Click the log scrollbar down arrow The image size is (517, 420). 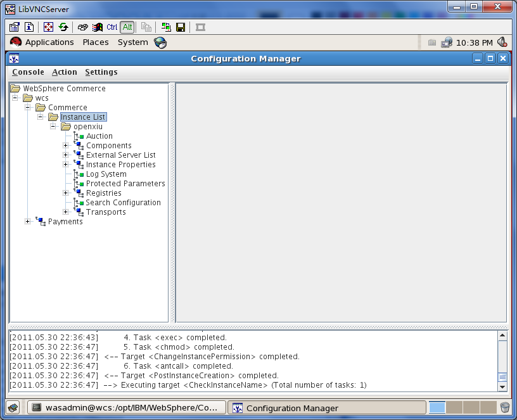pyautogui.click(x=502, y=386)
